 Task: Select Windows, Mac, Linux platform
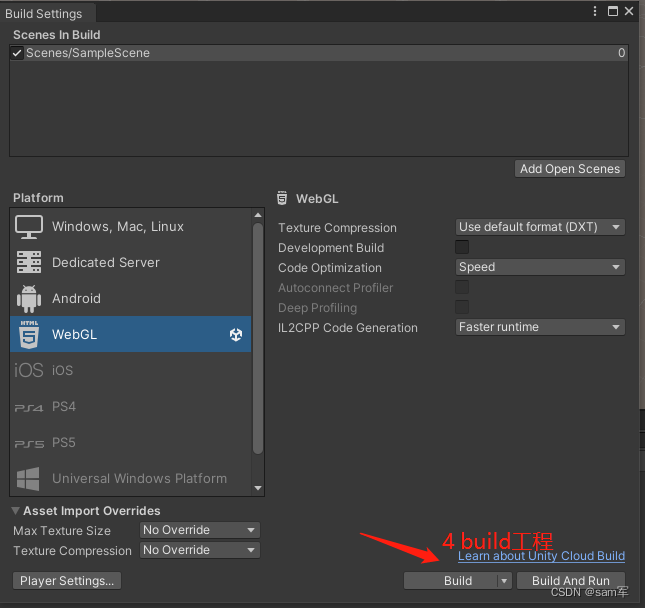click(x=130, y=227)
